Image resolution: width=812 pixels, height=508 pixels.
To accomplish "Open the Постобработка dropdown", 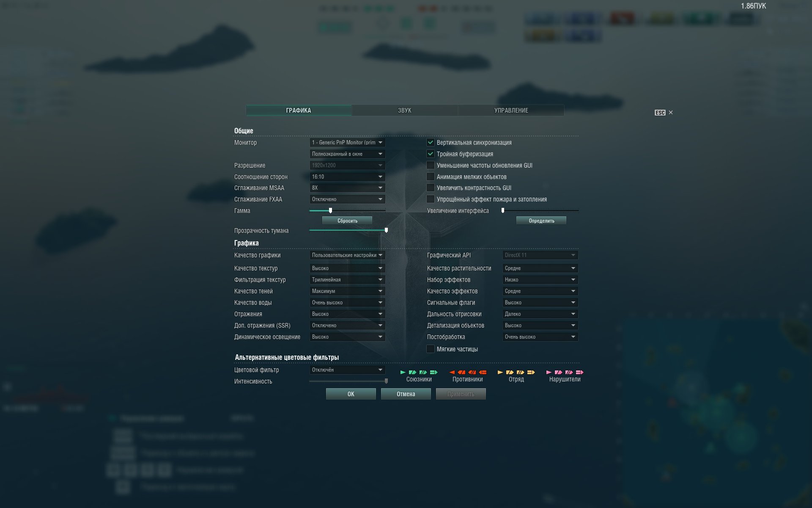I will point(540,337).
